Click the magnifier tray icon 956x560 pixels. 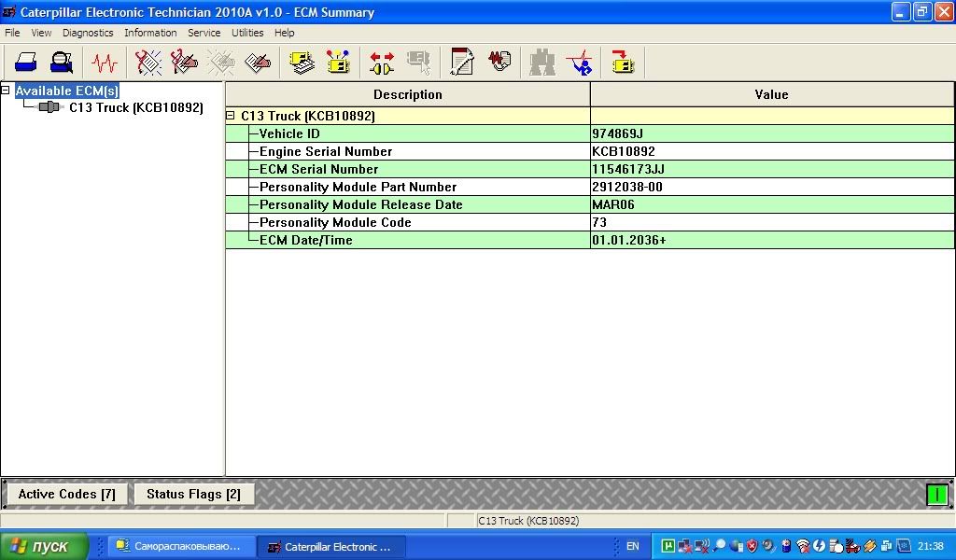720,546
